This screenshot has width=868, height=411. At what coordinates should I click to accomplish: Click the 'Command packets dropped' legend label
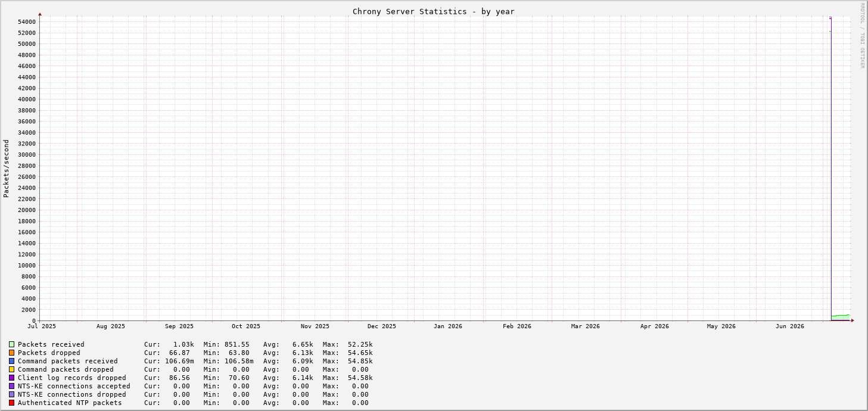pyautogui.click(x=66, y=369)
